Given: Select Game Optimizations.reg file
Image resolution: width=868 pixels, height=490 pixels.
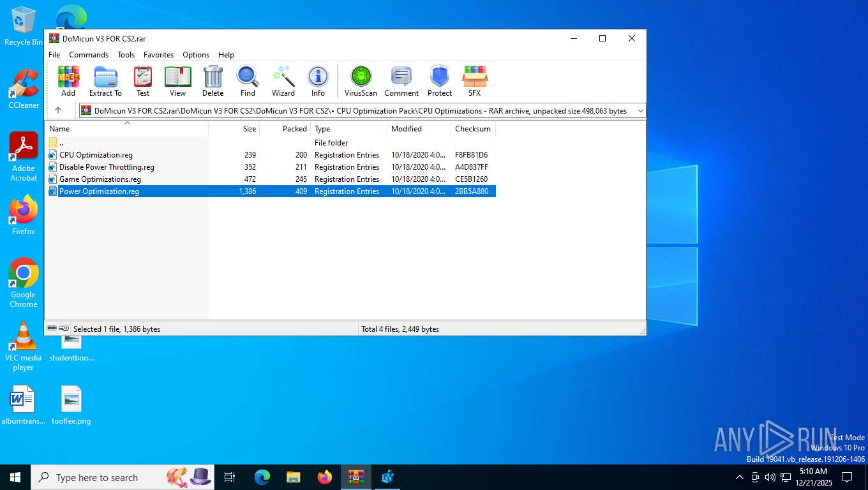Looking at the screenshot, I should [271, 179].
